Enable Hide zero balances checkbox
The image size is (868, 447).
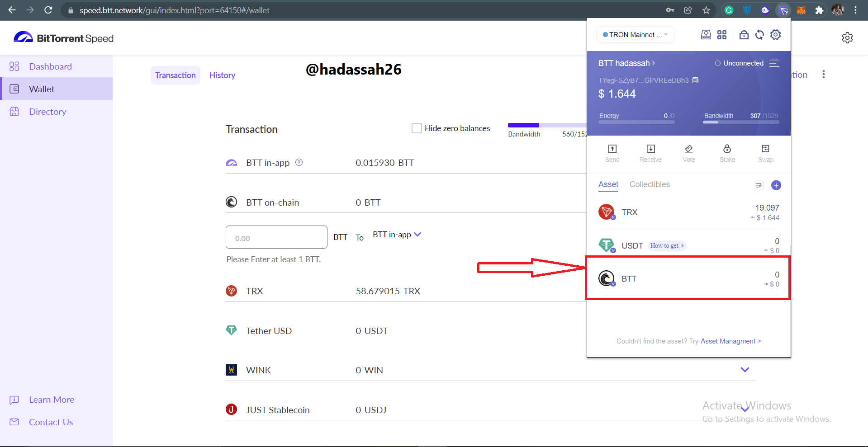[x=417, y=128]
